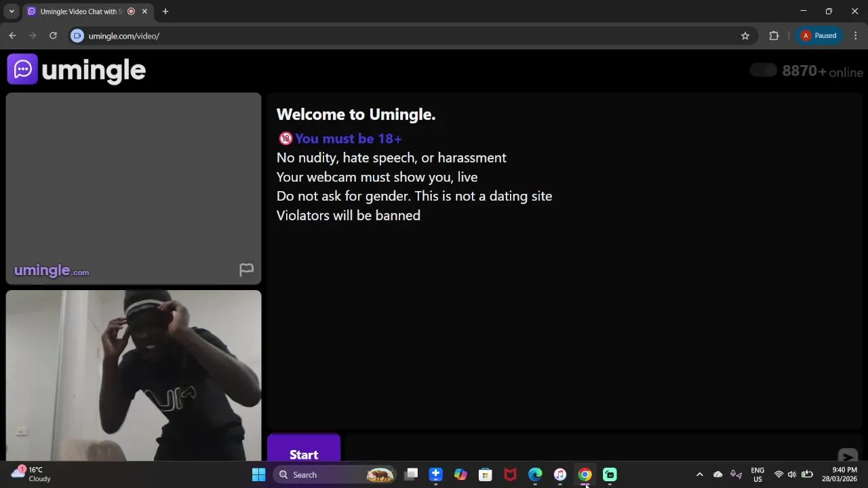The image size is (868, 488).
Task: Open the blue plus app in the taskbar
Action: 435,474
